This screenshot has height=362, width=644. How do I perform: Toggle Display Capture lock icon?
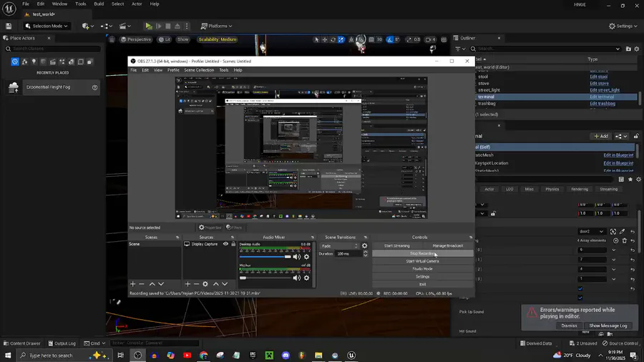coord(233,244)
